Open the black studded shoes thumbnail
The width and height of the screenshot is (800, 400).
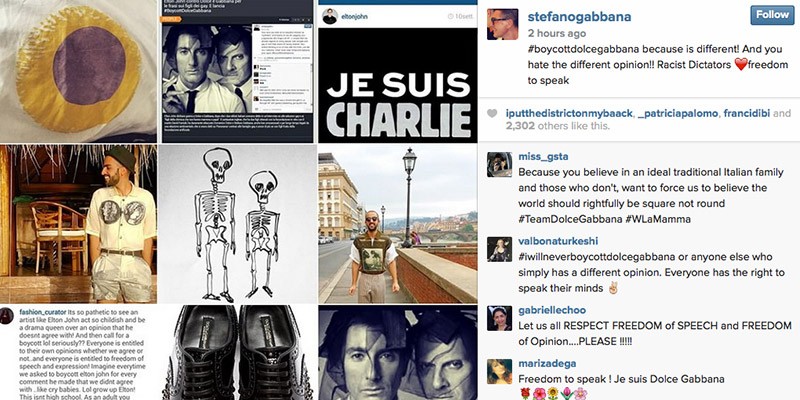pos(237,353)
